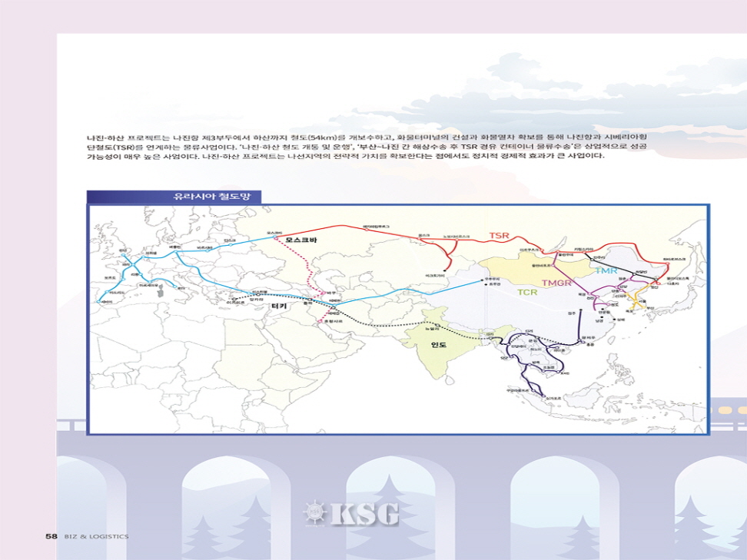
Task: Click the 터키 country label
Action: 278,306
